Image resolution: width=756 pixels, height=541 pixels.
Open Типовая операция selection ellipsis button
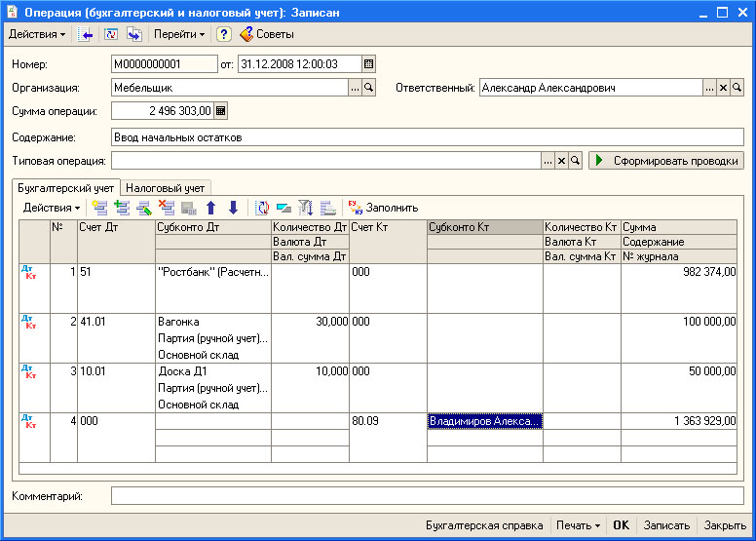(x=548, y=161)
